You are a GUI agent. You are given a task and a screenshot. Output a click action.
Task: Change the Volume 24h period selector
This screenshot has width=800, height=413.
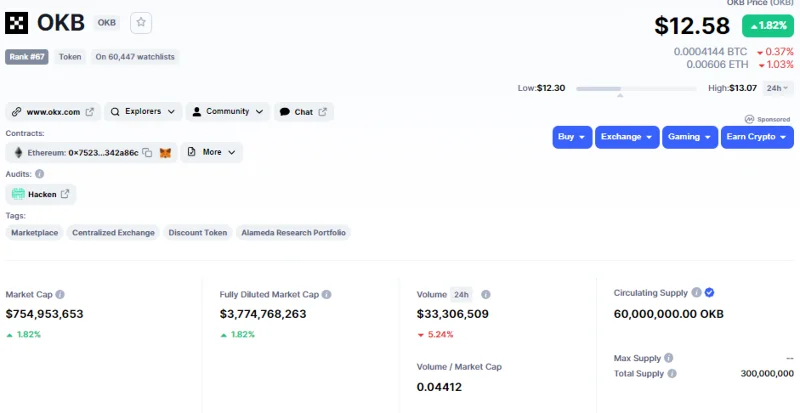(461, 295)
